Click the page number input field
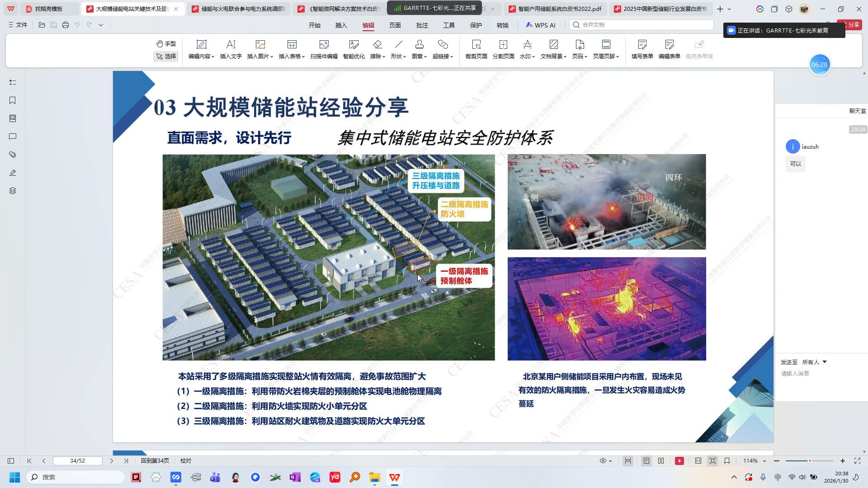This screenshot has width=868, height=488. 78,461
